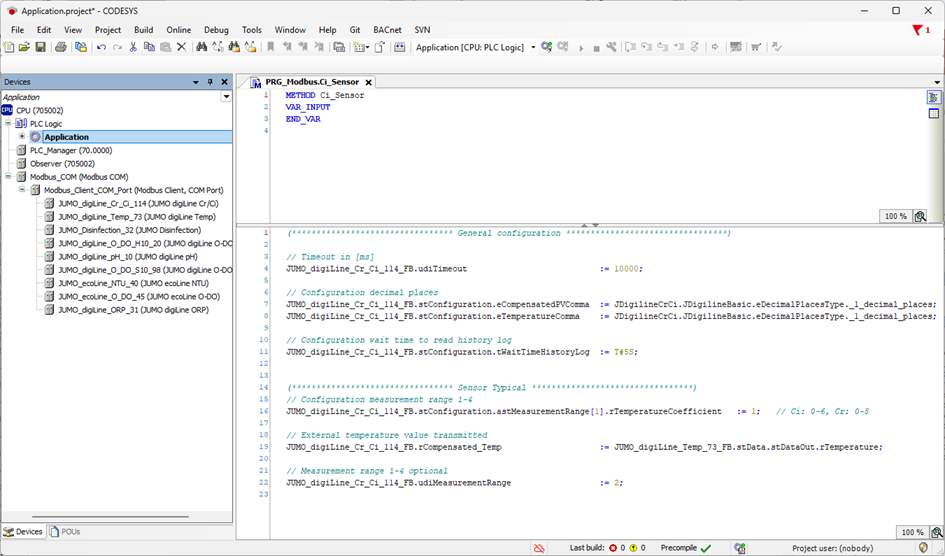Screen dimensions: 945x556
Task: Open the BACnet menu
Action: point(388,30)
